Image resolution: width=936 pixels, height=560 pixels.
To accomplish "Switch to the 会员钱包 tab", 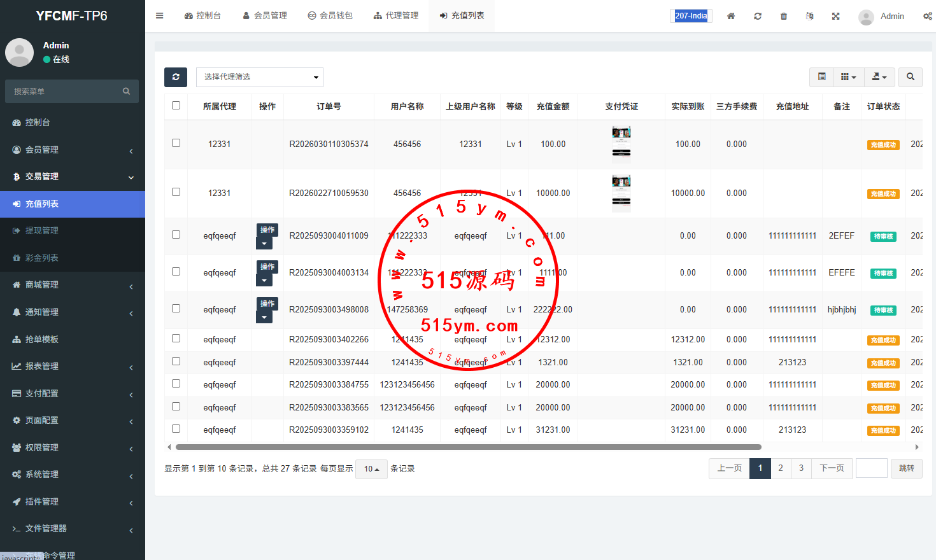I will [330, 16].
